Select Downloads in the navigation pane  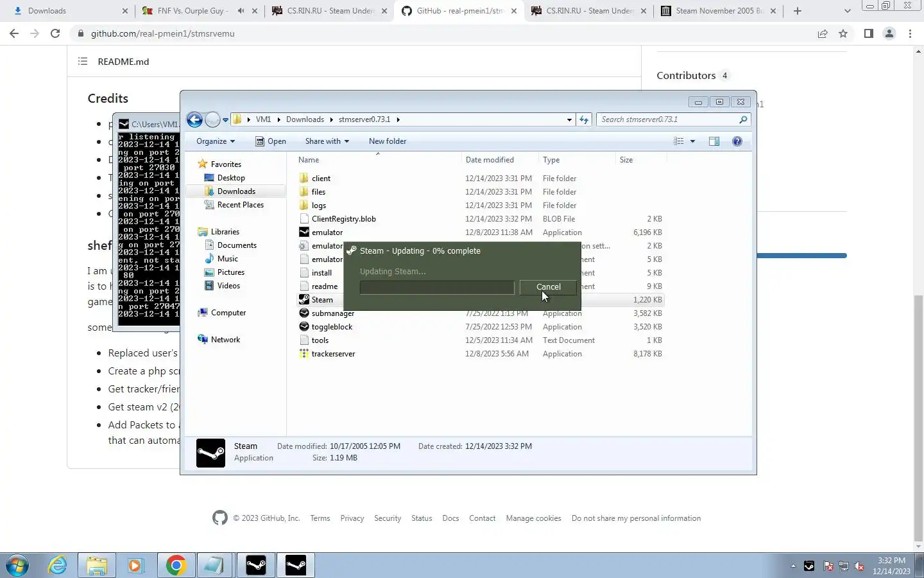[x=236, y=191]
